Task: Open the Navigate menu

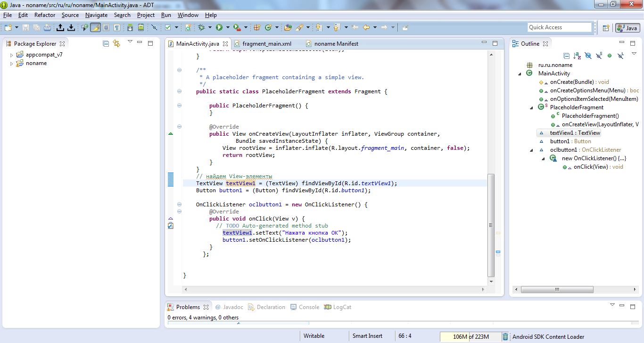Action: pos(96,15)
